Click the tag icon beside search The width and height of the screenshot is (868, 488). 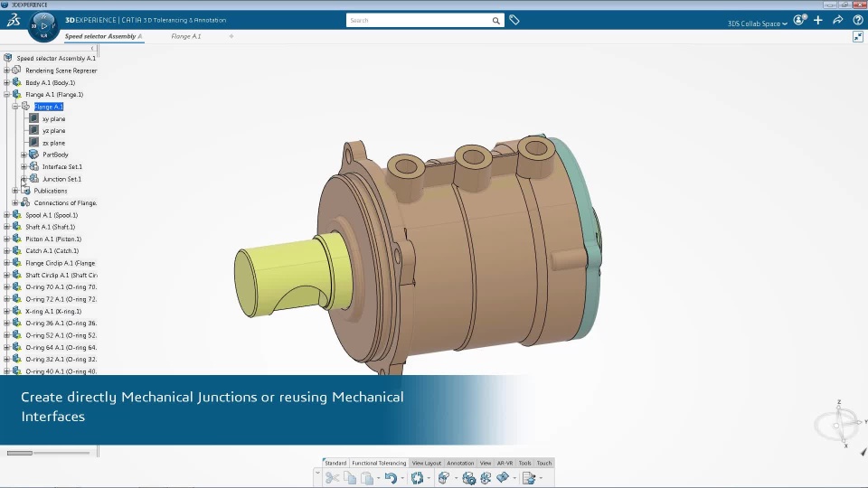tap(514, 20)
